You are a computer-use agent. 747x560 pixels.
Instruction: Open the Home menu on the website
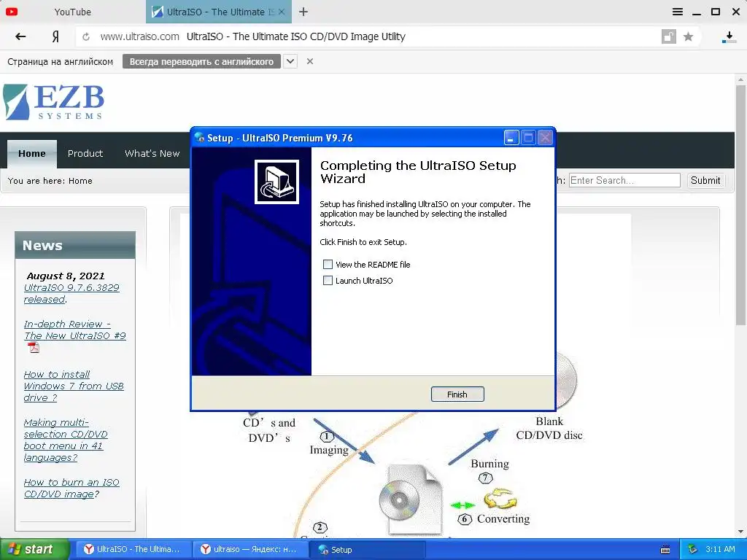[32, 153]
